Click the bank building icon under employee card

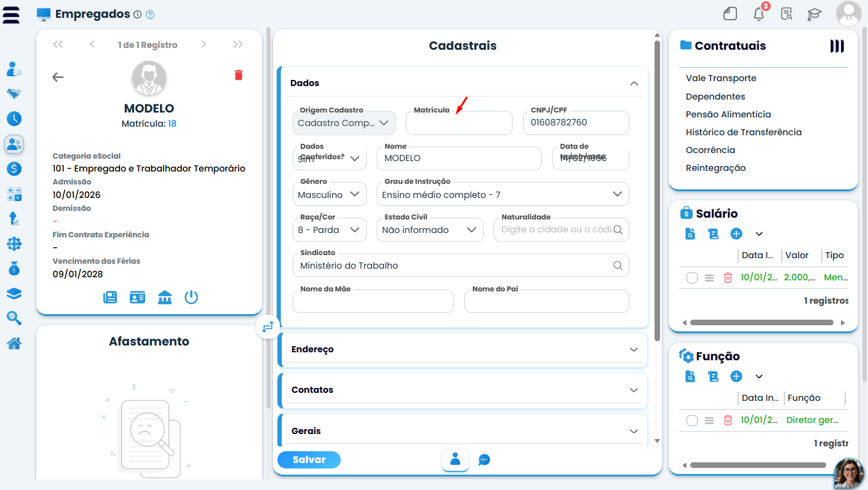165,298
